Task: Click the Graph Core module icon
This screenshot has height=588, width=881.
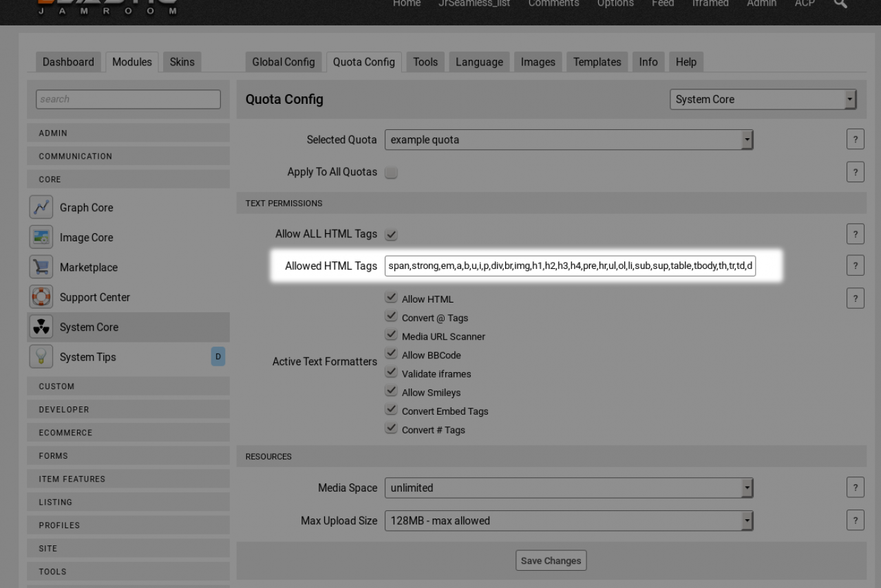Action: (x=41, y=207)
